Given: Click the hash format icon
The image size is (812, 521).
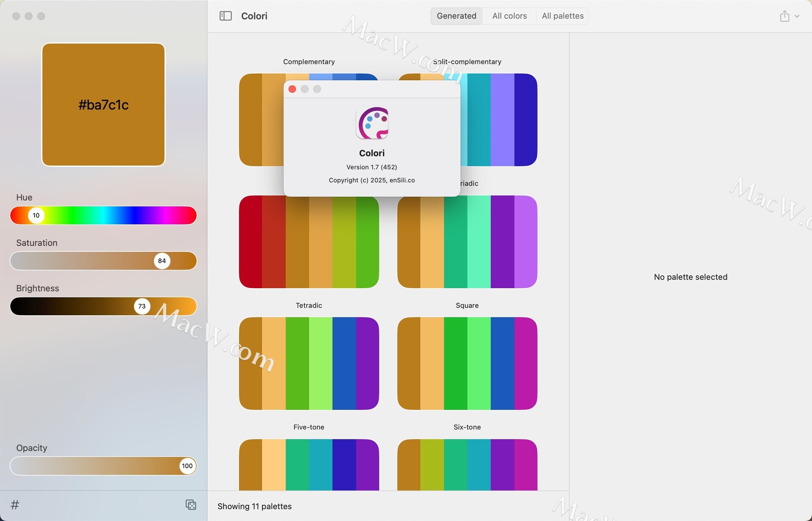Looking at the screenshot, I should point(15,505).
